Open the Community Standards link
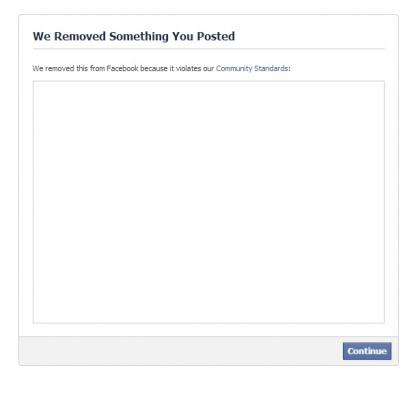The height and width of the screenshot is (400, 416). [x=252, y=68]
